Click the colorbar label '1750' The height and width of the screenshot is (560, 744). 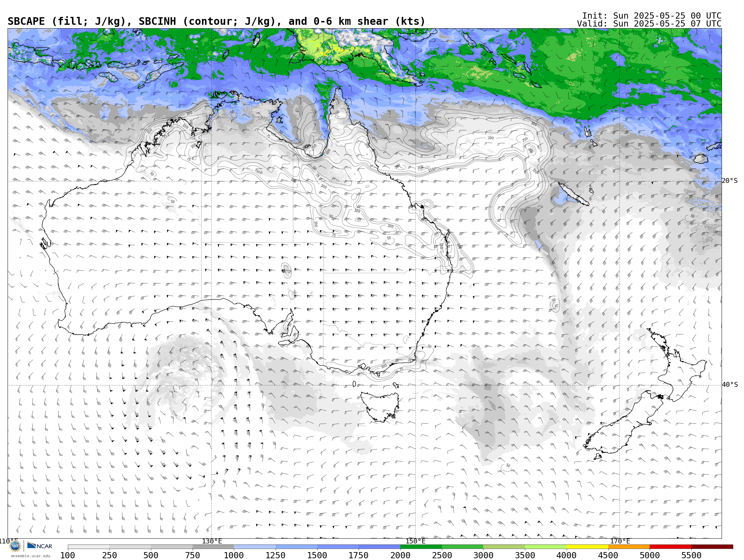pyautogui.click(x=359, y=556)
